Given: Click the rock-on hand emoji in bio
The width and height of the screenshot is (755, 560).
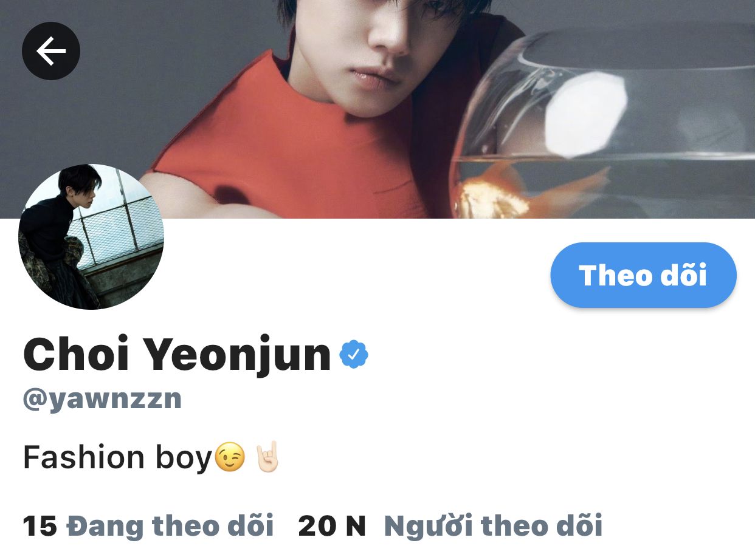Looking at the screenshot, I should pos(267,457).
